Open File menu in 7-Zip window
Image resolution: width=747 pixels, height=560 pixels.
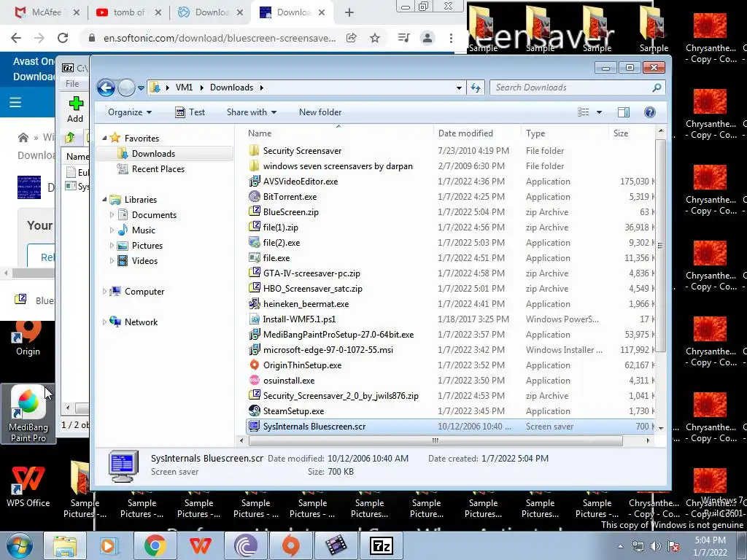click(72, 84)
